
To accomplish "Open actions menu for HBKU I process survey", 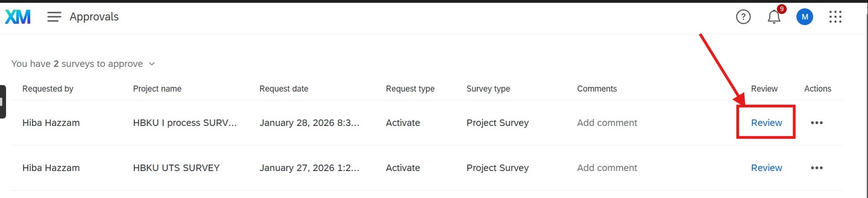I will (x=816, y=123).
